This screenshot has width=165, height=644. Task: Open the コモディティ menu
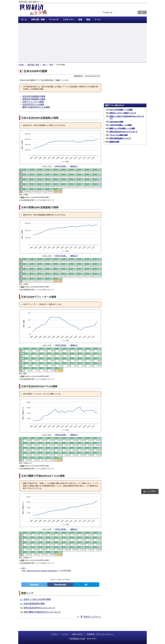(68, 19)
